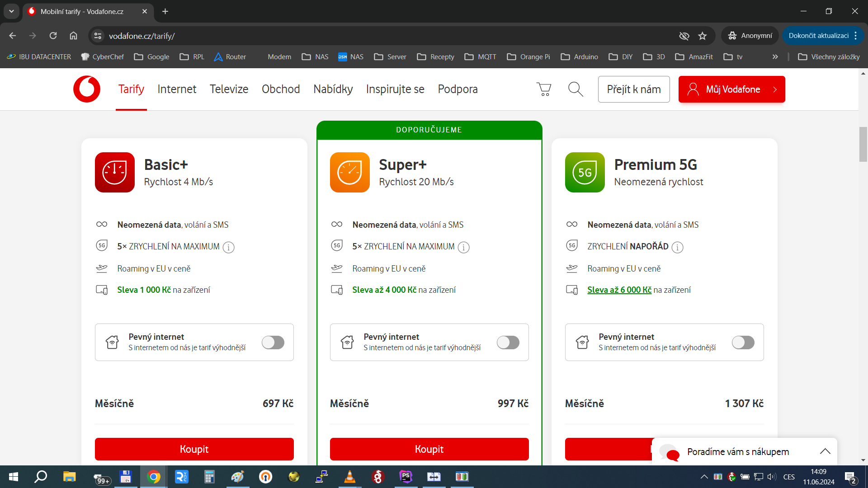This screenshot has width=868, height=488.
Task: Open CyberChef bookmark
Action: [x=102, y=56]
